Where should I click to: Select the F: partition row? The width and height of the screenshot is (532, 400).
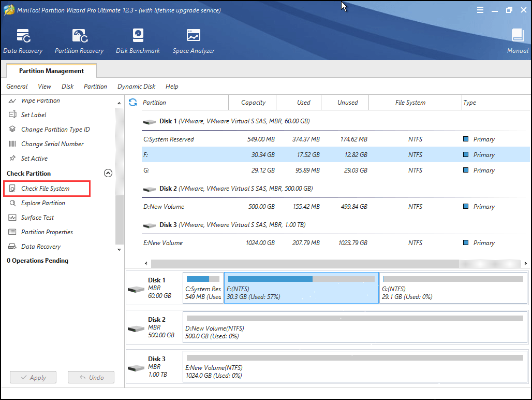coord(335,154)
